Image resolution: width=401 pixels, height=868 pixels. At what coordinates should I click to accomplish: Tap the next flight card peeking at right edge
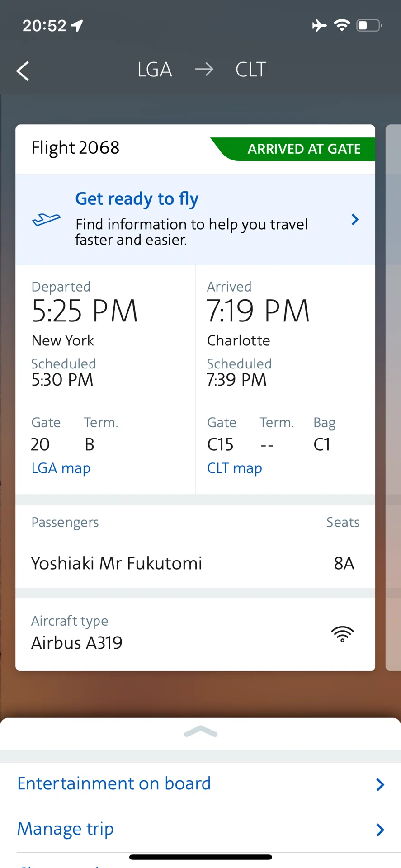[x=393, y=398]
